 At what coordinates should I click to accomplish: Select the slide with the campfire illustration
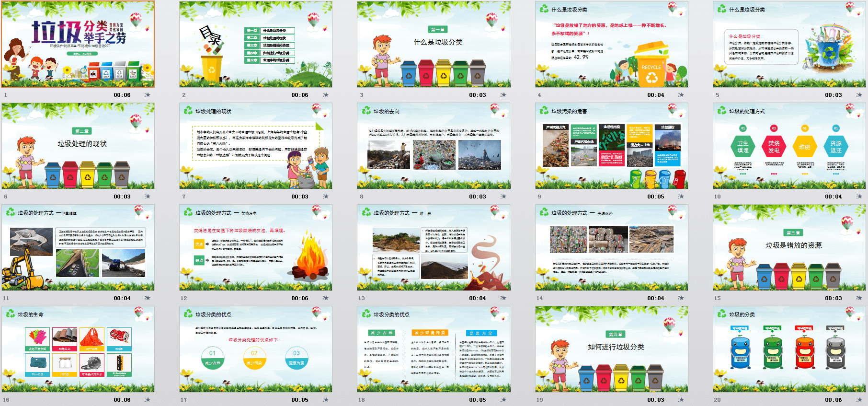[256, 247]
